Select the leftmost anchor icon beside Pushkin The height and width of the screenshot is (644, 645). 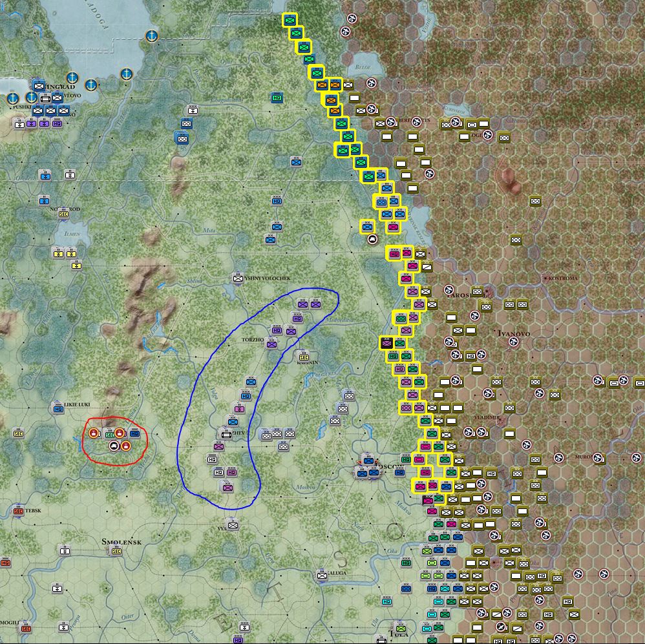coord(13,98)
